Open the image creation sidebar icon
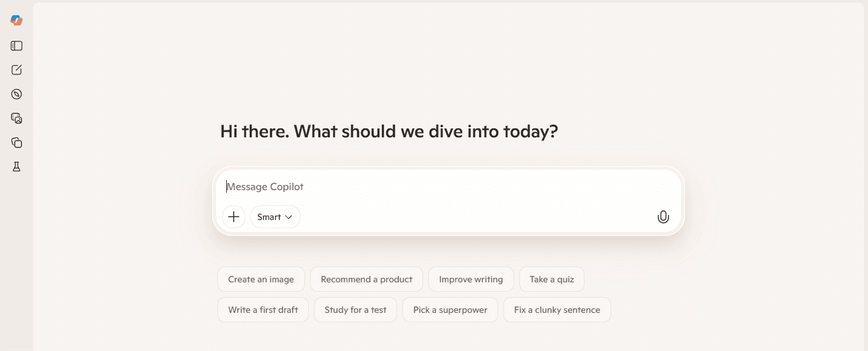The width and height of the screenshot is (868, 351). (17, 118)
